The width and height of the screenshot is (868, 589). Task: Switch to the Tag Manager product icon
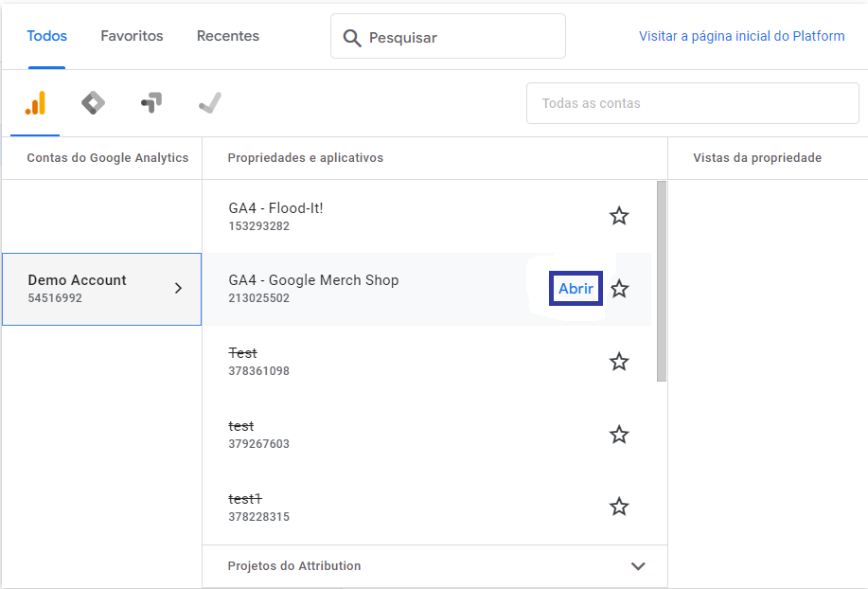93,103
